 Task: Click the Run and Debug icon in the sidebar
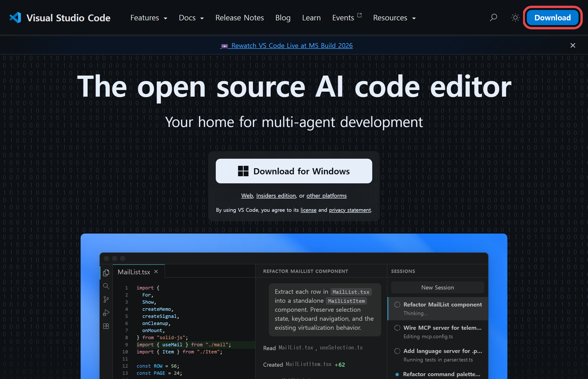pos(106,312)
